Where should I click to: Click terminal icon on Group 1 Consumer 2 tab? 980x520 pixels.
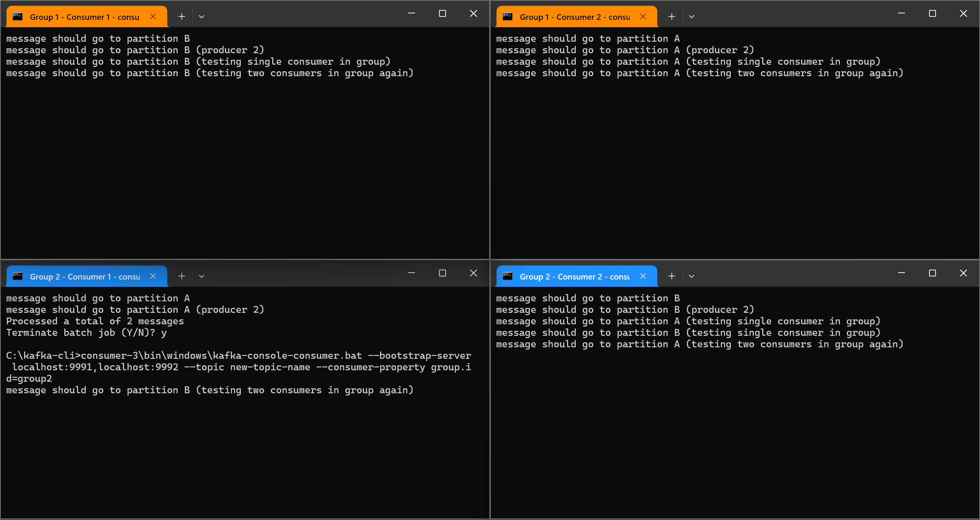[508, 16]
